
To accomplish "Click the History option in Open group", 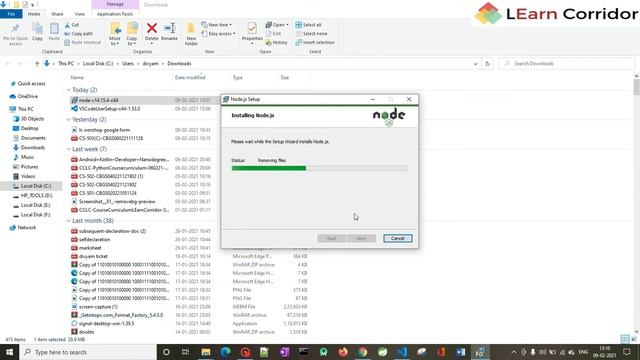I will tap(276, 42).
